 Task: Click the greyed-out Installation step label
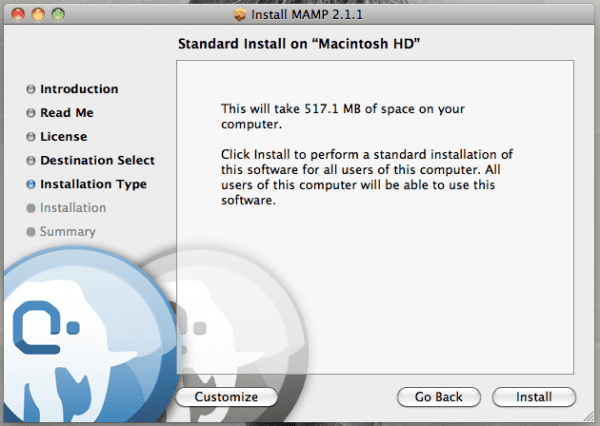click(x=73, y=208)
